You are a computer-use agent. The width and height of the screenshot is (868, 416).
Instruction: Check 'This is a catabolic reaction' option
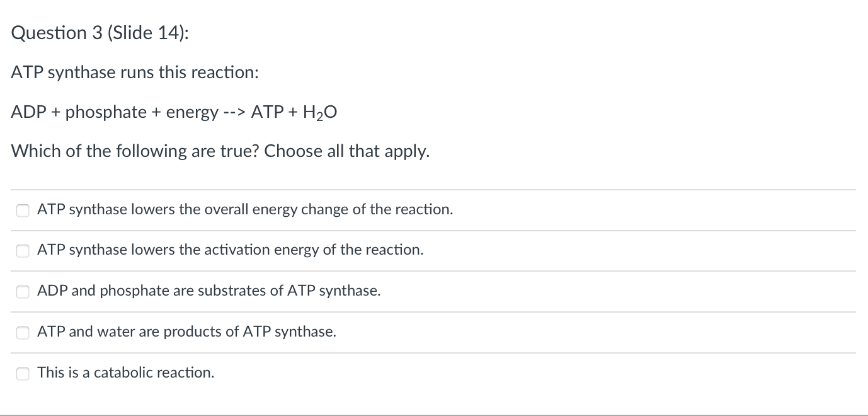coord(23,373)
